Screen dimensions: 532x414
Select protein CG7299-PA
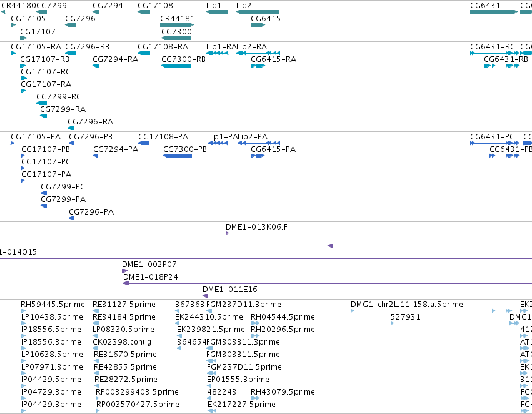(44, 206)
